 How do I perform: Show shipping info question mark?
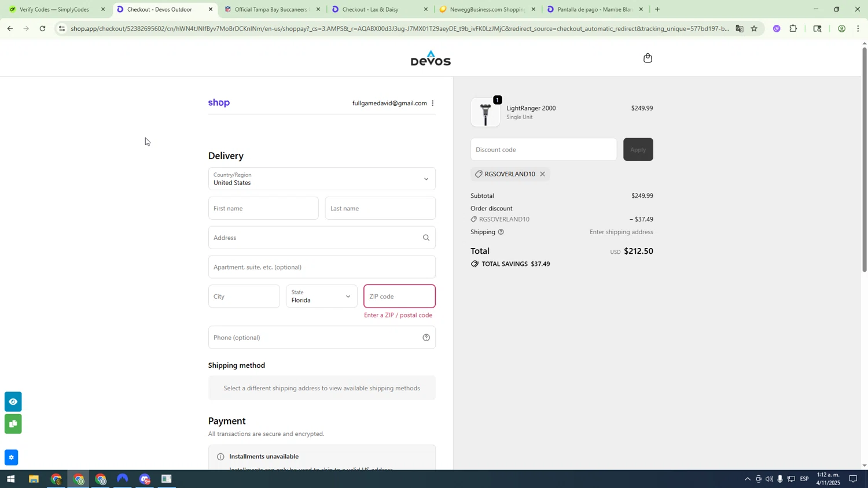pyautogui.click(x=501, y=232)
